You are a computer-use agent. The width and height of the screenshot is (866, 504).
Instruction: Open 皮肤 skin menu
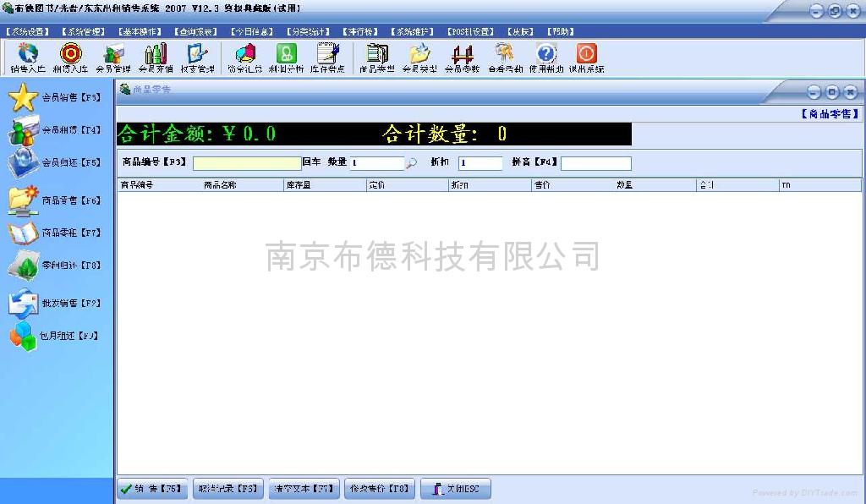[x=521, y=31]
